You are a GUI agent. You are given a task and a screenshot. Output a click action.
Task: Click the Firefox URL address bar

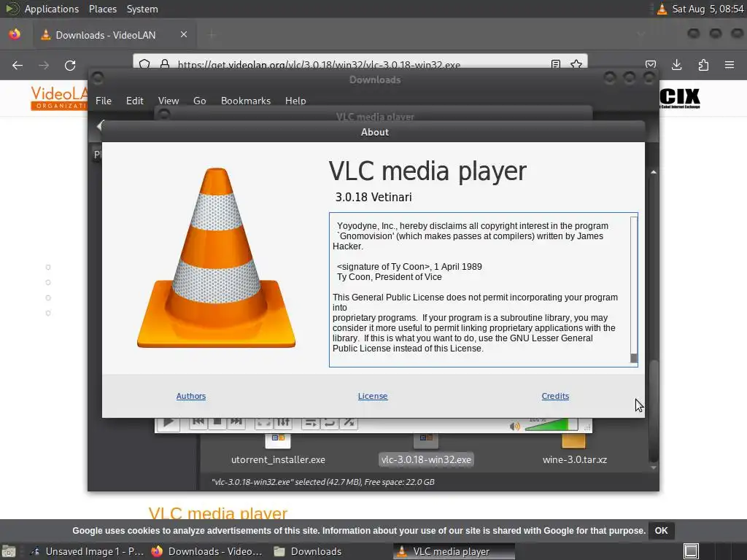[x=360, y=65]
